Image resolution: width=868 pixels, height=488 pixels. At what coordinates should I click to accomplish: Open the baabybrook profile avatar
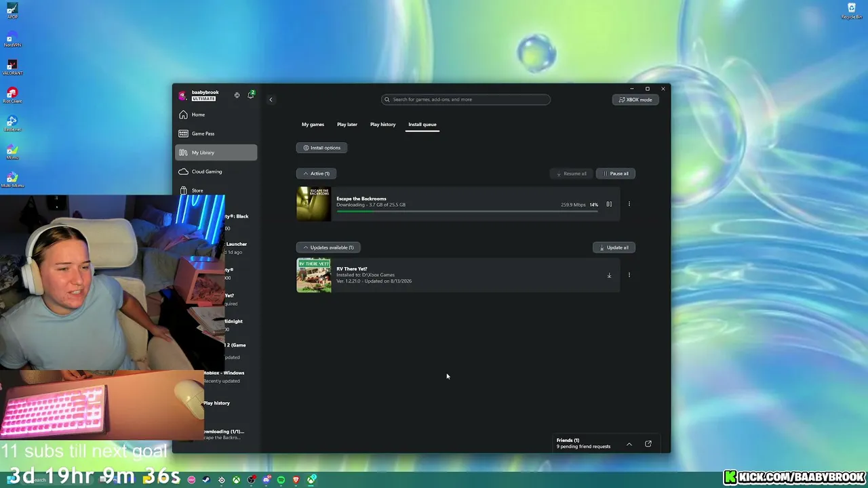182,96
